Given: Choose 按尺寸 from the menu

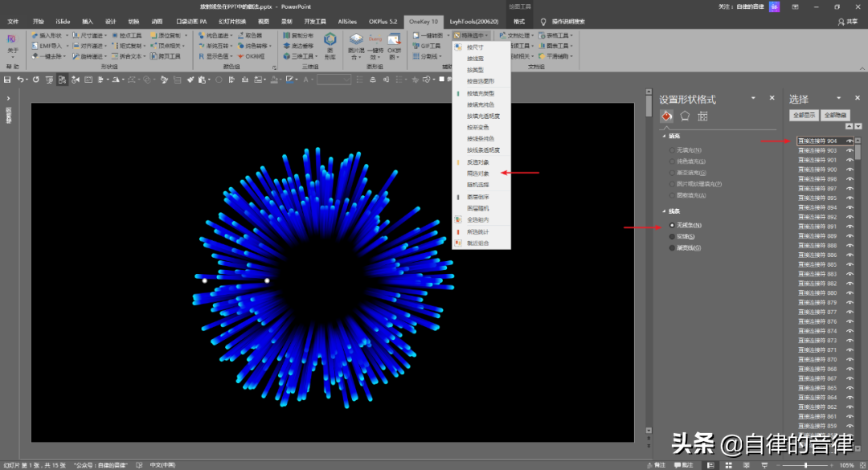Looking at the screenshot, I should [475, 47].
